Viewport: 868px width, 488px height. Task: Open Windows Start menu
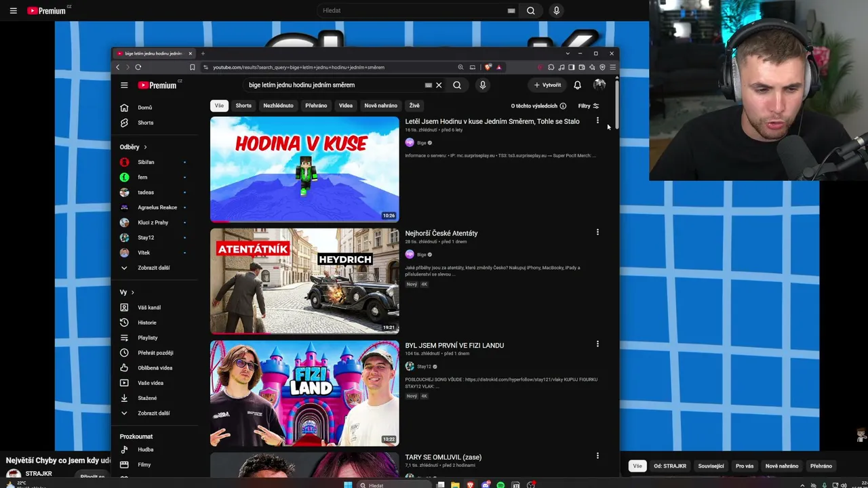348,485
